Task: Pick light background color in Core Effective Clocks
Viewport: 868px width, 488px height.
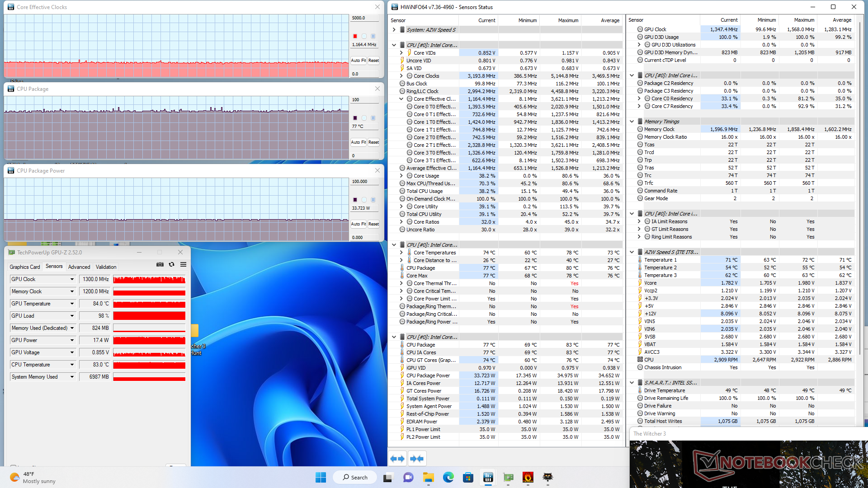Action: [x=364, y=36]
